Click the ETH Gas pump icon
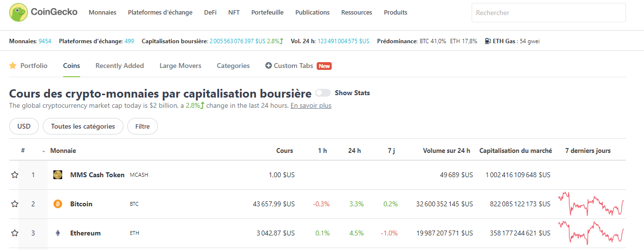Viewport: 644px width, 250px height. click(488, 41)
